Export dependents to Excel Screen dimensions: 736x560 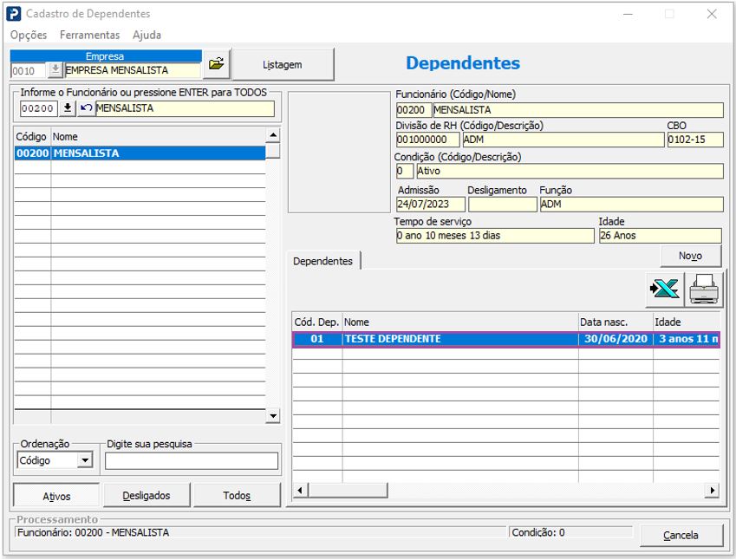(664, 290)
